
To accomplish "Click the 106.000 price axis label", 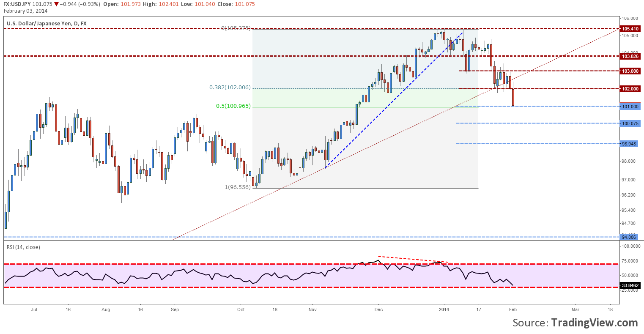I will (x=630, y=19).
